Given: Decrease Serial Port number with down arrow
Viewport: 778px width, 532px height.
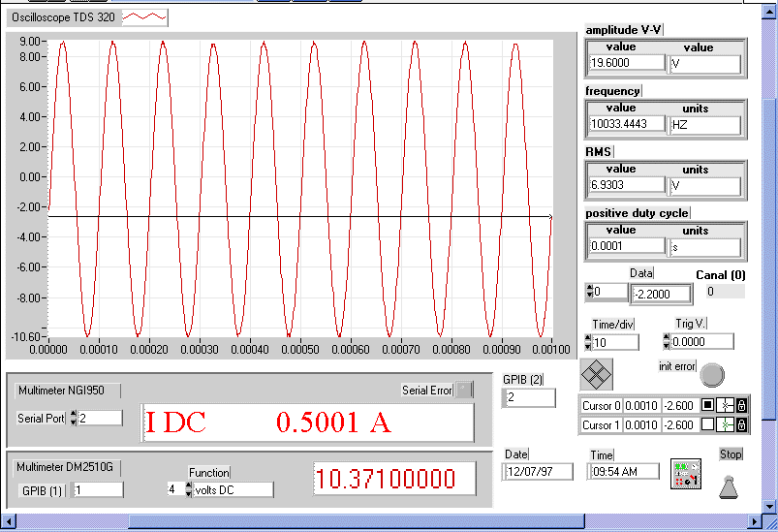Looking at the screenshot, I should click(74, 422).
